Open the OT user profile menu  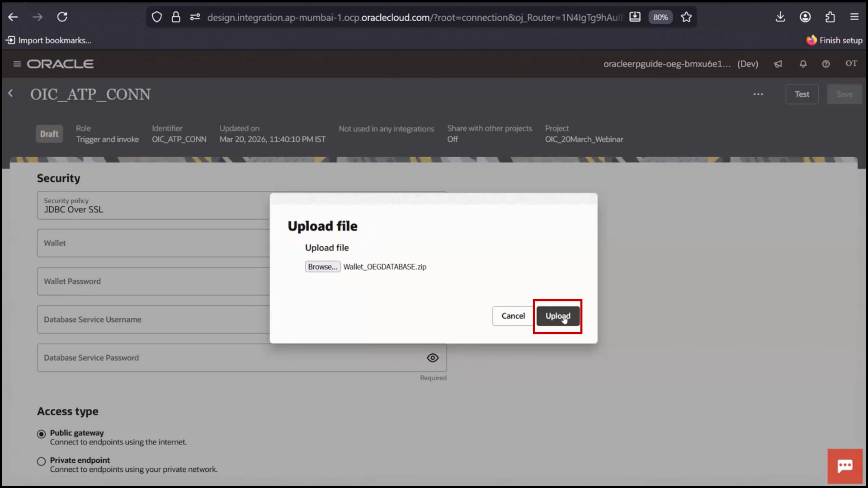(x=851, y=63)
